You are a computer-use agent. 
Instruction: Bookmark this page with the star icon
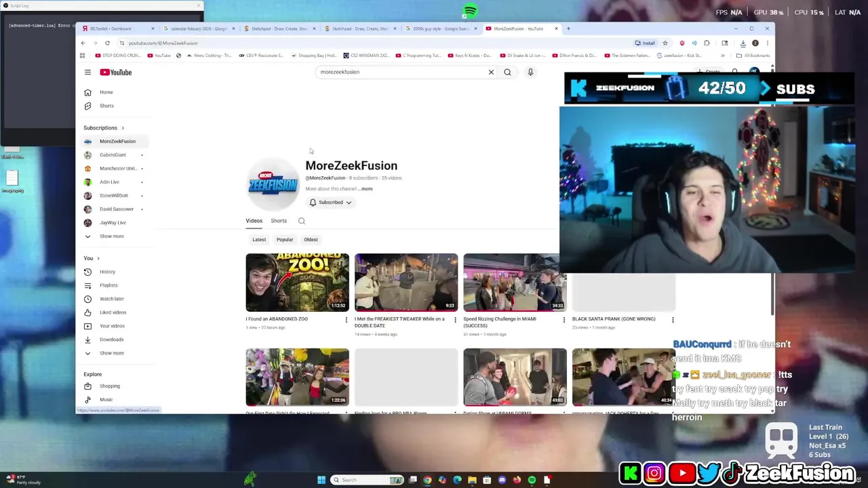(x=665, y=43)
